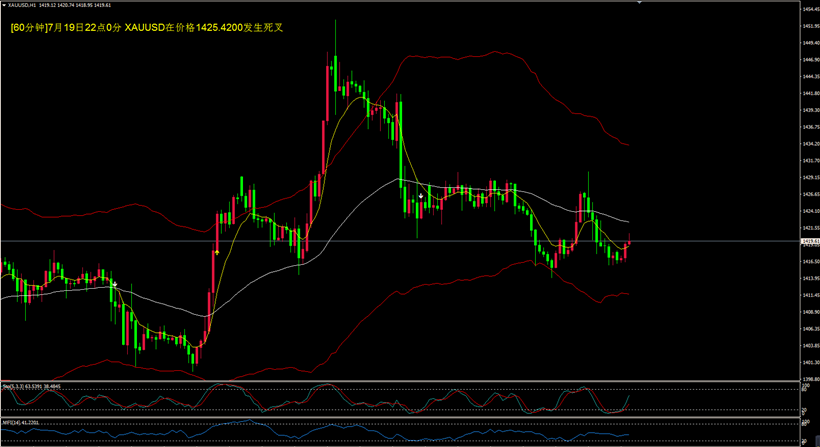
Task: Click the 1413.95 price axis label
Action: point(811,278)
